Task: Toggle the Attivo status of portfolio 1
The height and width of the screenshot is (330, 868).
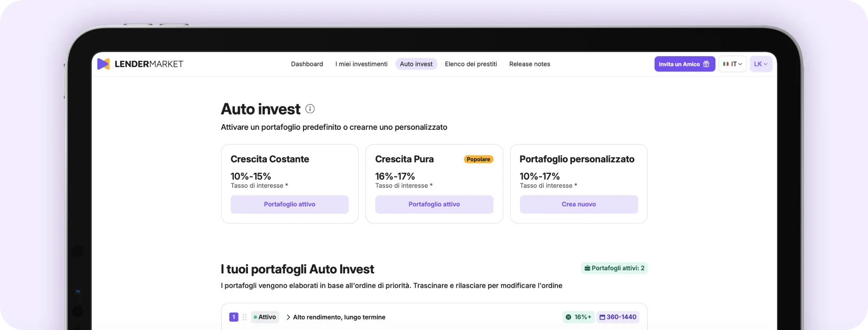Action: point(265,317)
